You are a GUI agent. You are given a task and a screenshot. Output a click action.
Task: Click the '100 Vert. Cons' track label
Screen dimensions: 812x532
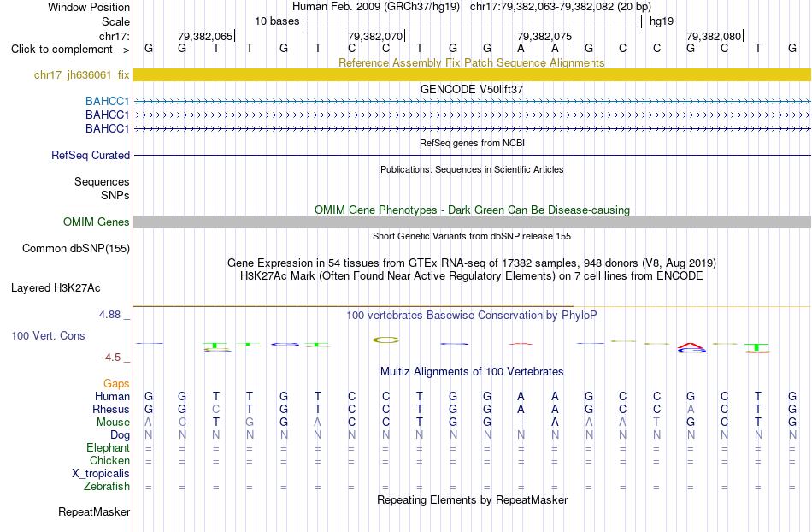tap(48, 335)
